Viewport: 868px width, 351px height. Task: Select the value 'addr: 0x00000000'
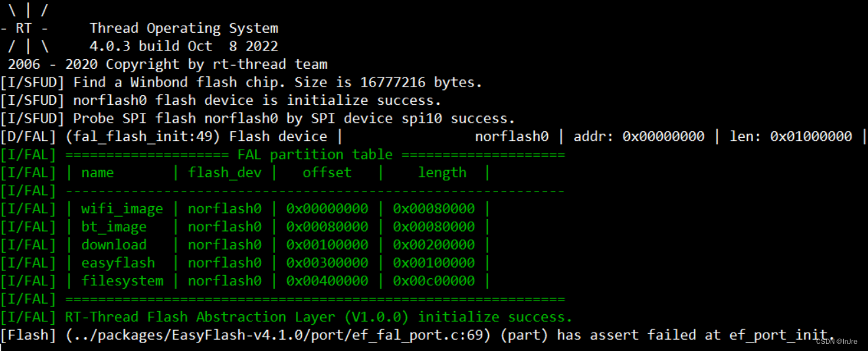[x=639, y=136]
